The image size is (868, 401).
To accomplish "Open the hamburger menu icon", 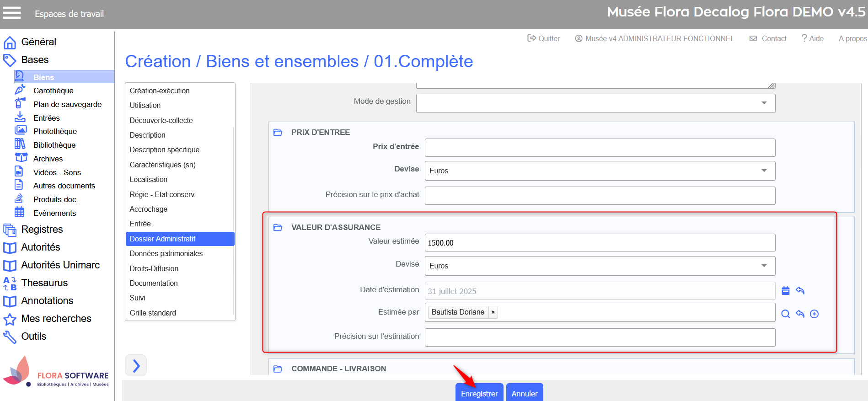I will click(12, 13).
